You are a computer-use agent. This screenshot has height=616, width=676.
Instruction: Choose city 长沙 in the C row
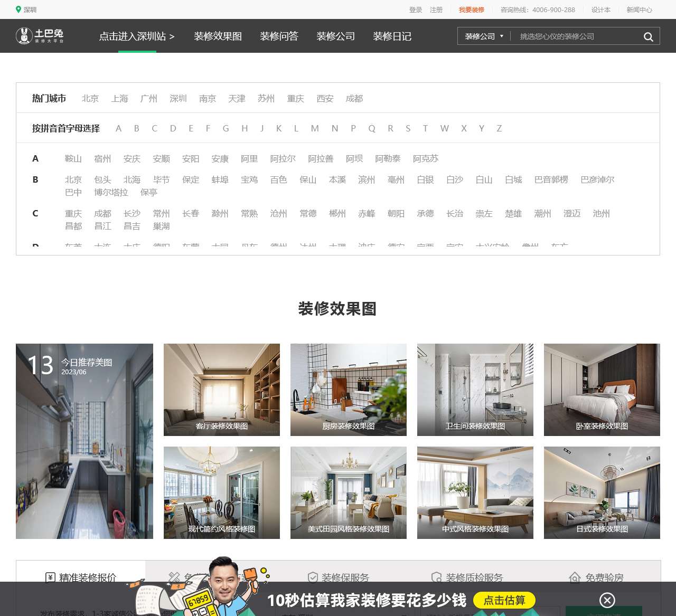[x=132, y=213]
